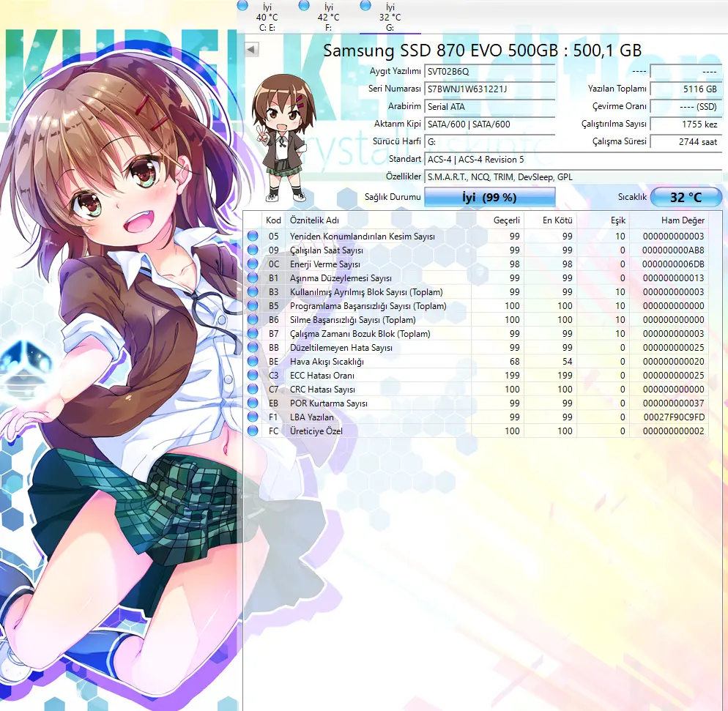This screenshot has width=728, height=711.
Task: Click the Ham Değer column header
Action: 669,220
